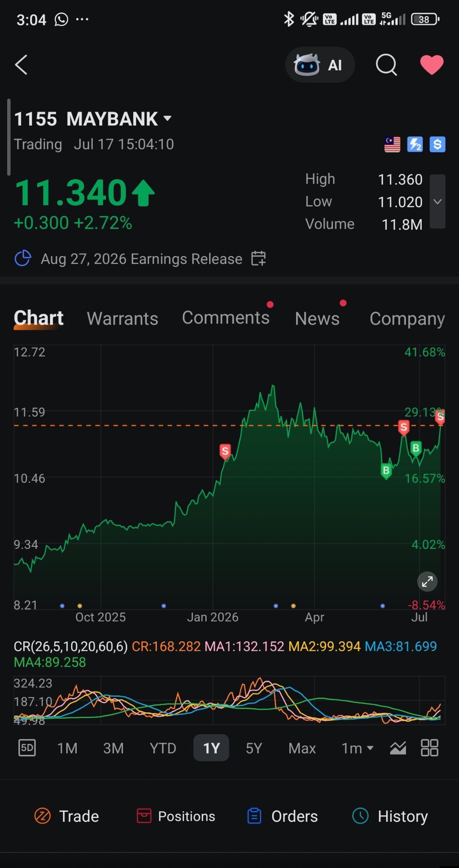Tap the High 11.360 value
The height and width of the screenshot is (868, 459).
pyautogui.click(x=400, y=179)
